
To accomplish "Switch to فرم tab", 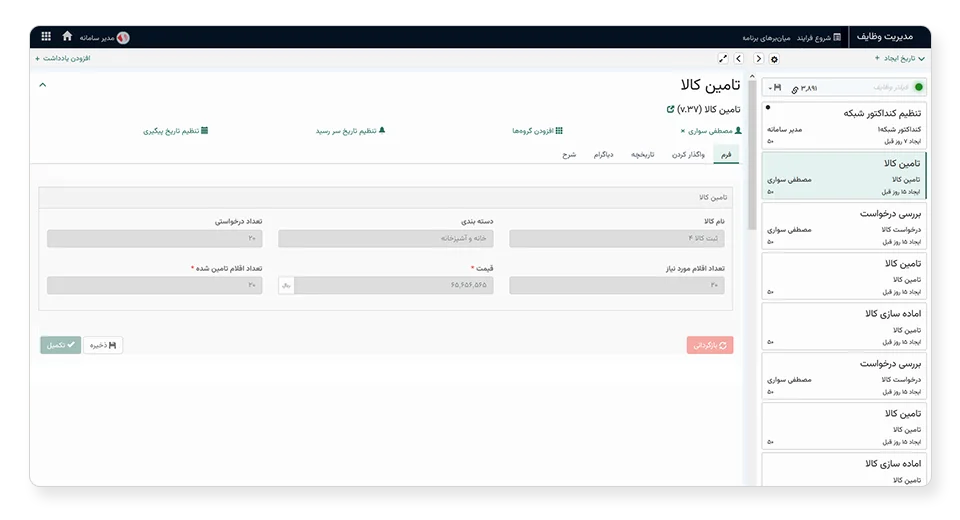I will pyautogui.click(x=726, y=154).
